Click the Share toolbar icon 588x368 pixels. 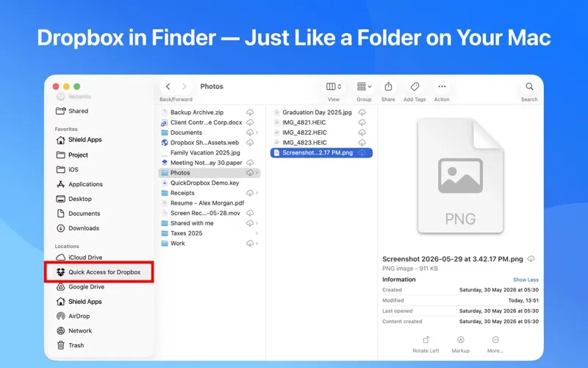tap(388, 87)
